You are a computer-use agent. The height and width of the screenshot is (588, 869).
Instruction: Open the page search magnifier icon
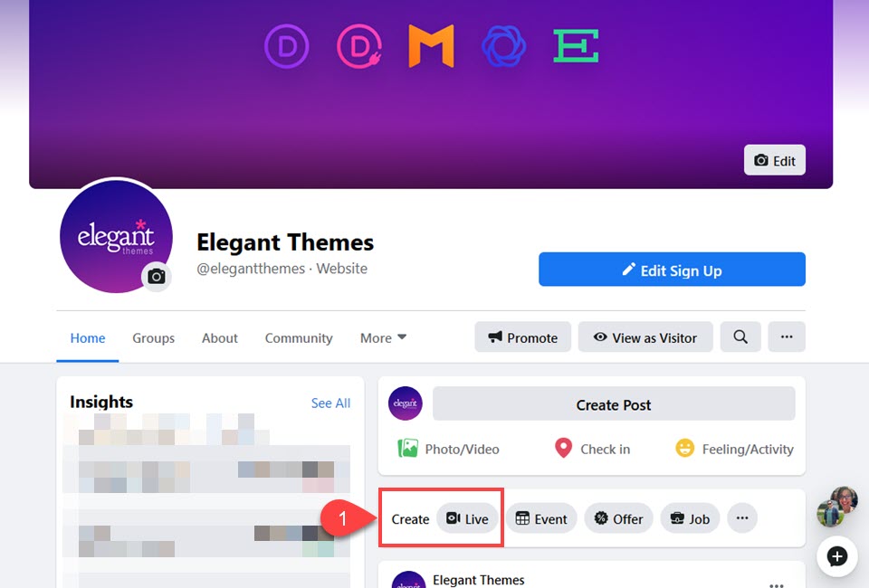(x=740, y=337)
